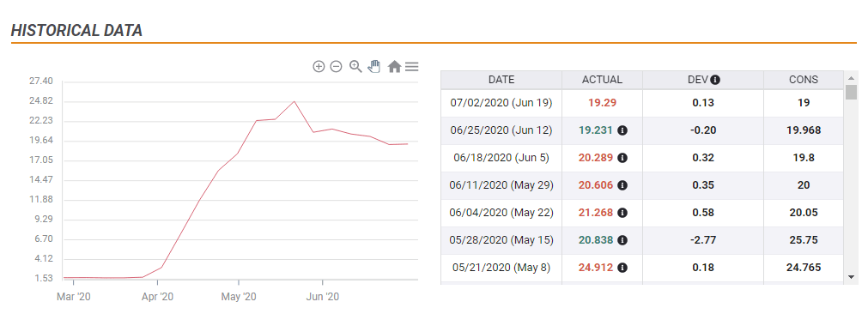Click the 24.82 y-axis label

coord(41,101)
